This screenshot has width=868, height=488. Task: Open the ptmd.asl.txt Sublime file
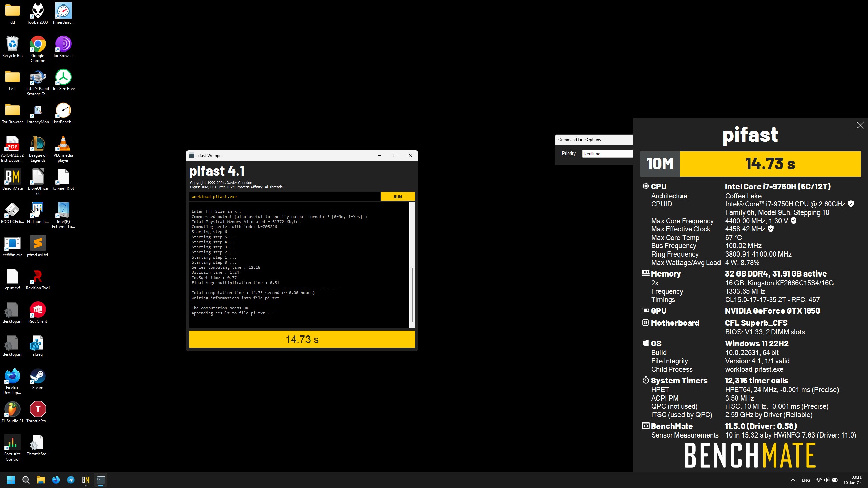pos(38,246)
